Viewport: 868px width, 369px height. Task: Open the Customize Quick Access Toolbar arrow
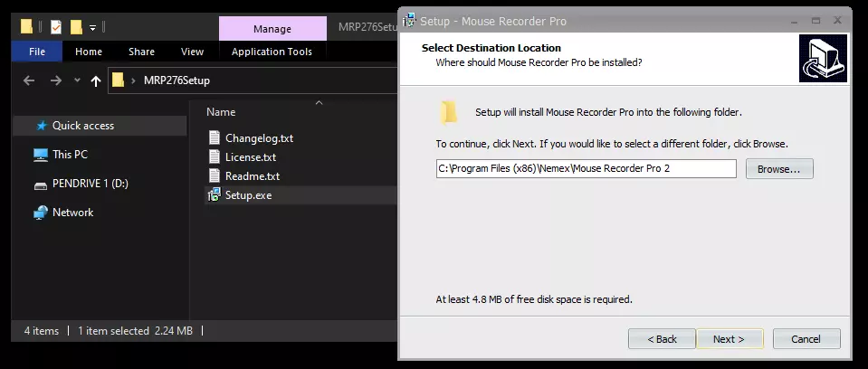tap(93, 27)
